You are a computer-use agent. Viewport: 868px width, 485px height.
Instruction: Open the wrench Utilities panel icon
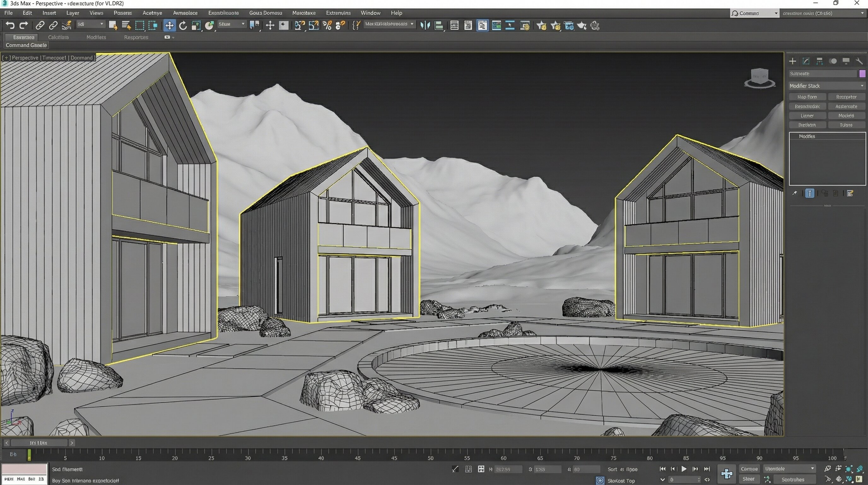coord(859,61)
